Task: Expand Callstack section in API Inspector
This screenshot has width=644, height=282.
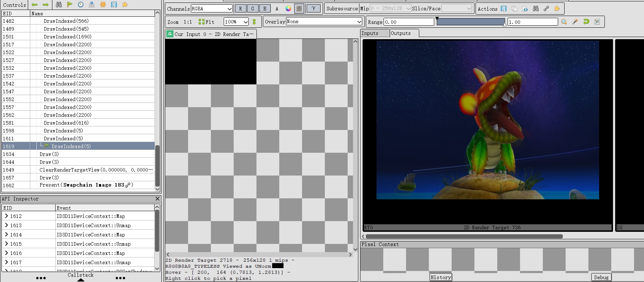Action: pos(81,277)
